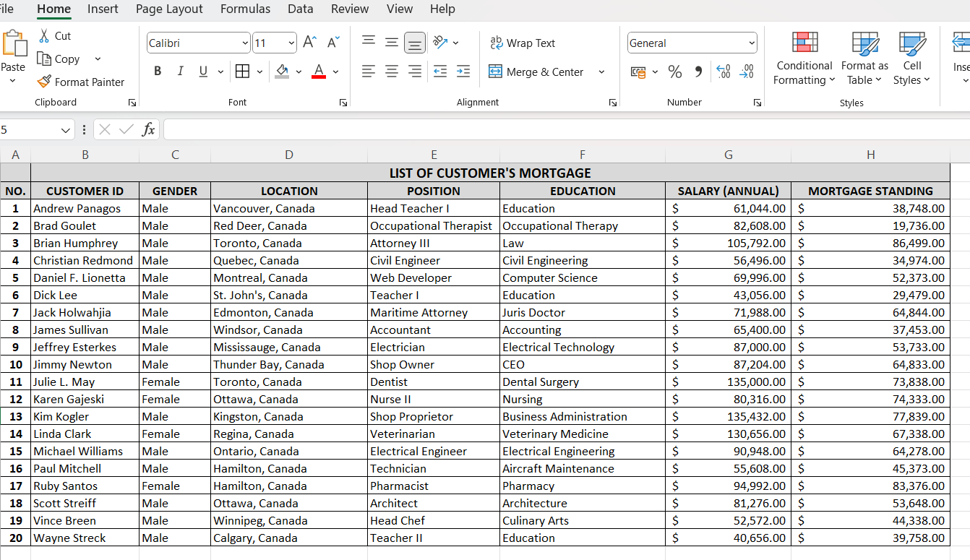Click the bottom align icon
Image resolution: width=970 pixels, height=560 pixels.
tap(415, 43)
